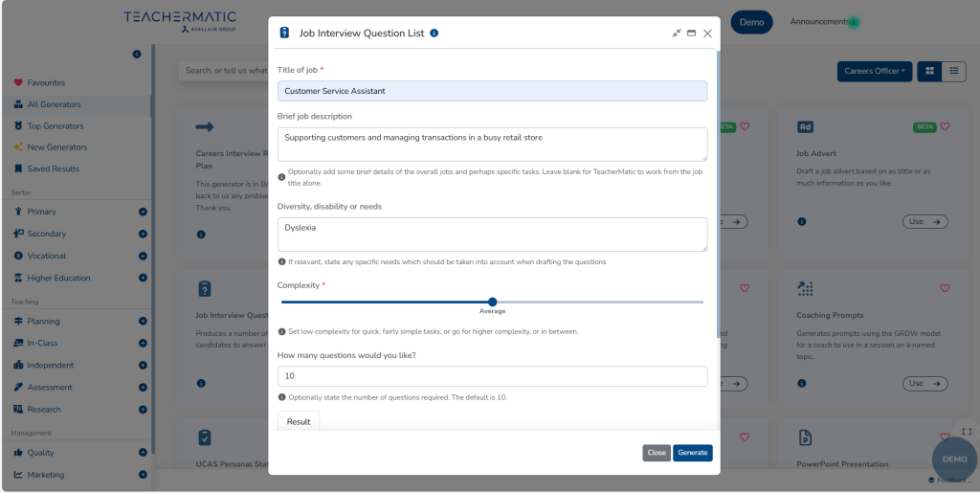The image size is (980, 493).
Task: Click the info icon under Complexity slider
Action: click(281, 332)
